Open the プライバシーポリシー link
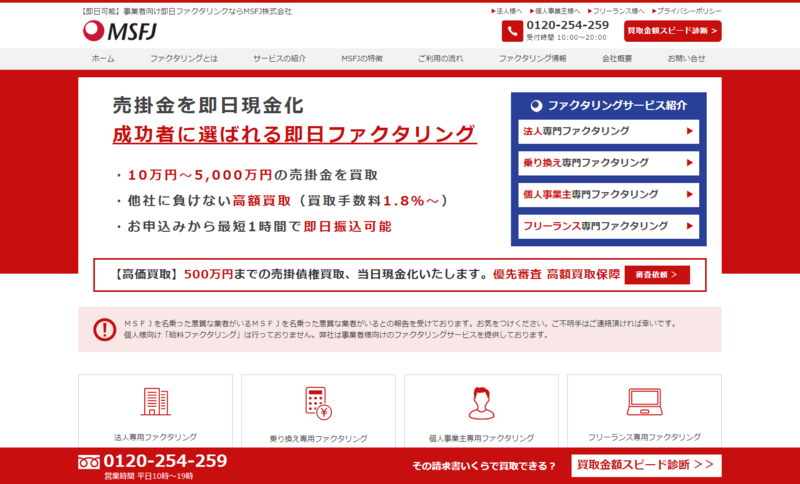 click(687, 11)
